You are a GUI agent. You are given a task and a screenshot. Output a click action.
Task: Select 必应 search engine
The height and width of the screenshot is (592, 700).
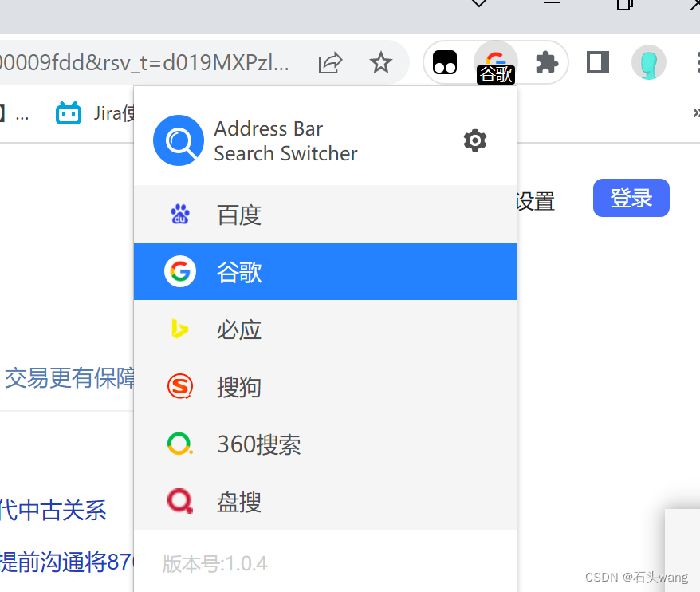tap(325, 330)
